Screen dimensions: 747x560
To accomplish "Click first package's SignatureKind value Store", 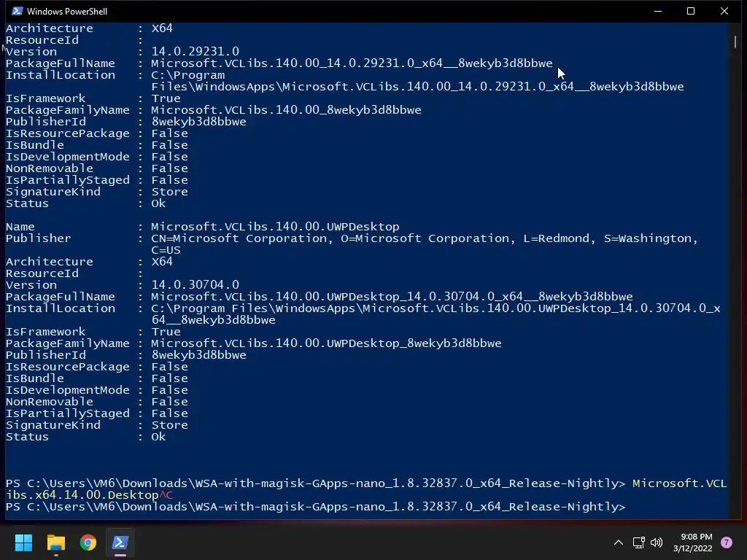I will [169, 192].
